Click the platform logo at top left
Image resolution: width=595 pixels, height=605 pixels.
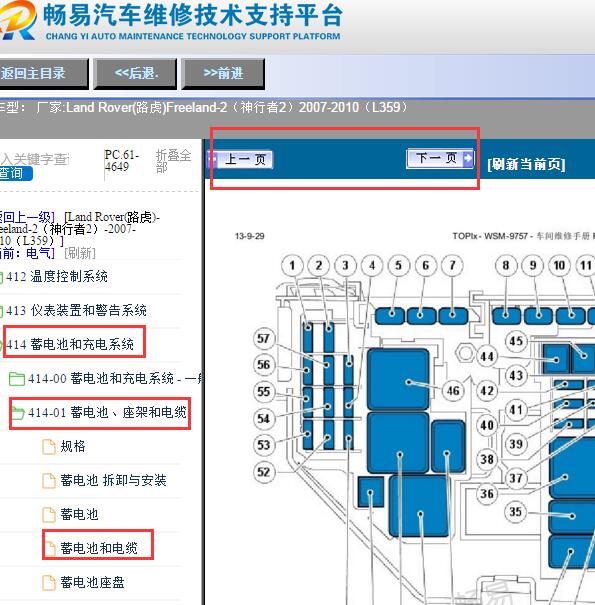[17, 20]
